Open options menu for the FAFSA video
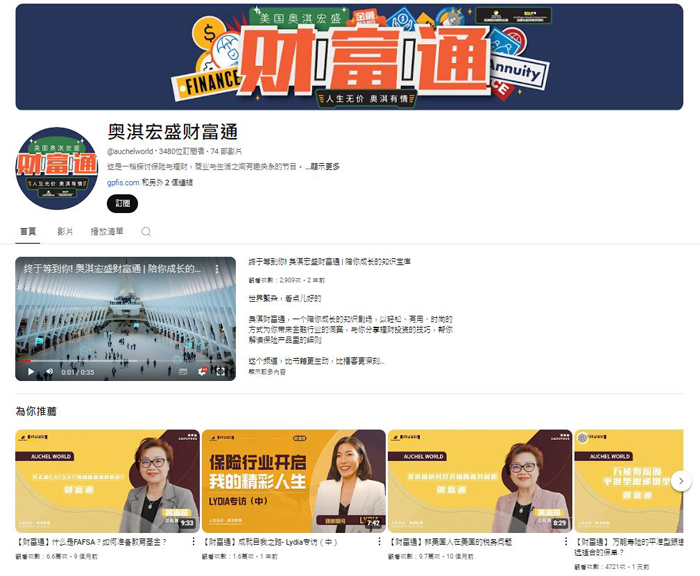The width and height of the screenshot is (700, 576). 193,542
